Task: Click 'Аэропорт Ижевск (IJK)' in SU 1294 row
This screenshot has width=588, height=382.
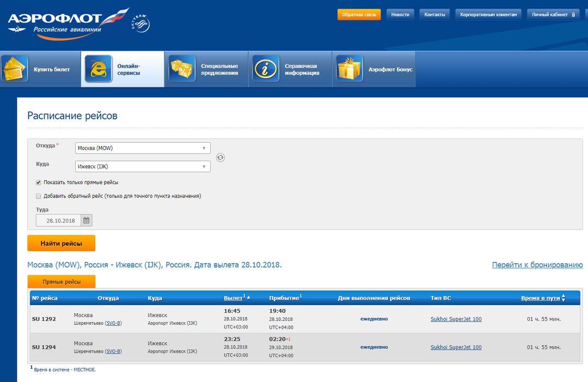Action: pos(173,351)
